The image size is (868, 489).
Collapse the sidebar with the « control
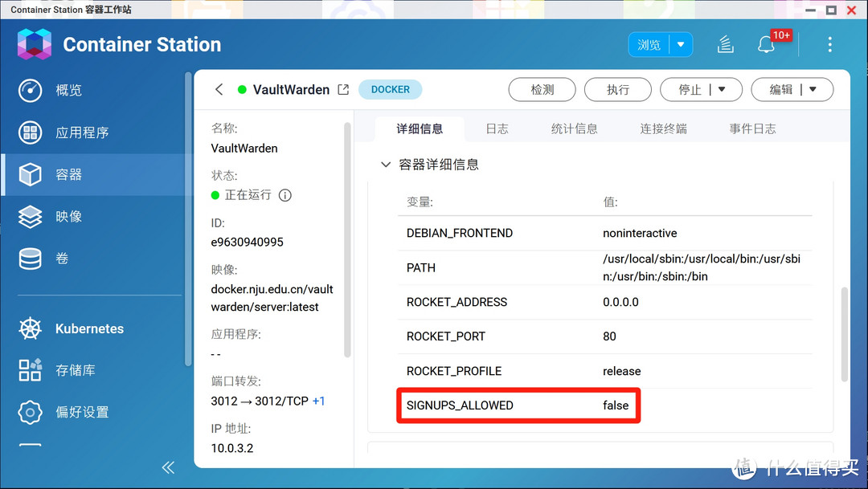pos(168,467)
